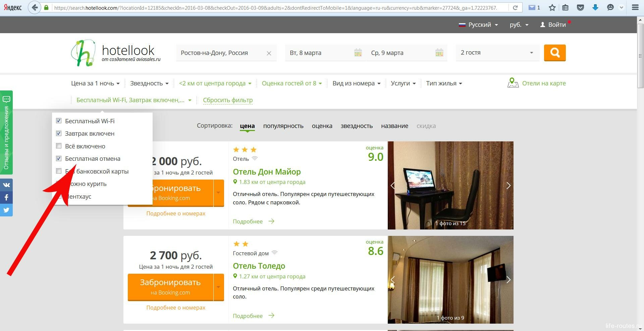Screen dimensions: 644x331
Task: Expand the 2 гостя guests selector
Action: coord(497,53)
